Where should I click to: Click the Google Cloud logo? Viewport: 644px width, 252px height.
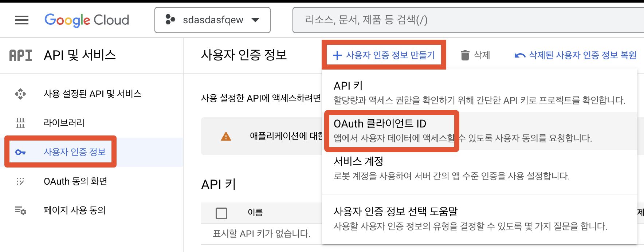[x=87, y=20]
